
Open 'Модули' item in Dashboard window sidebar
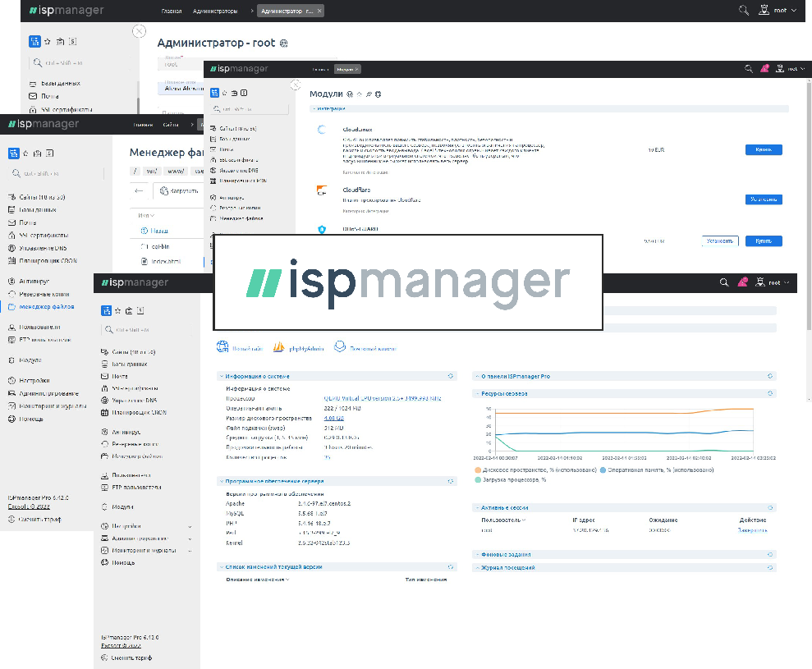117,507
